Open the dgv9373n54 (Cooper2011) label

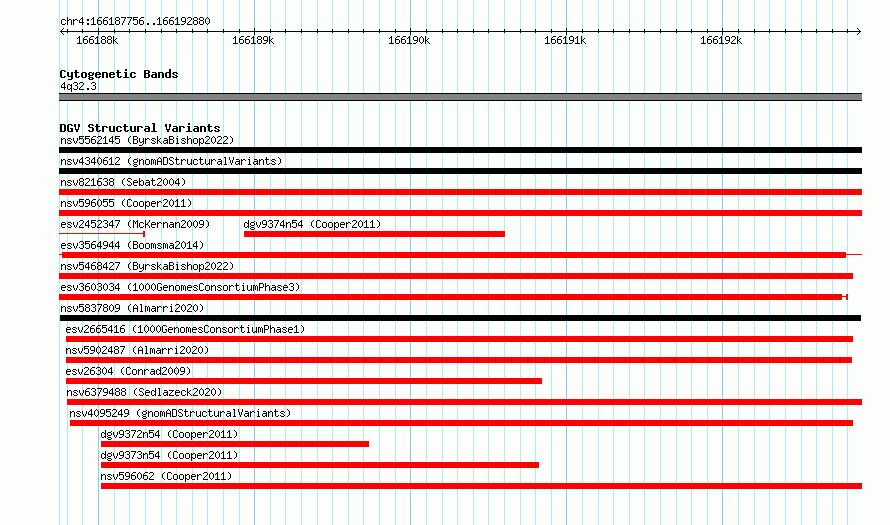click(169, 455)
